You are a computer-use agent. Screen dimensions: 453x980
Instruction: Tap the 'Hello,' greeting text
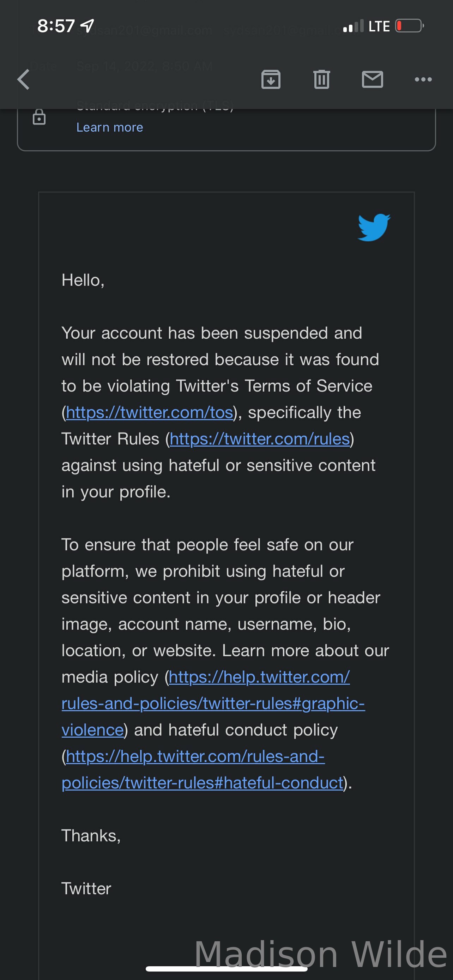point(83,280)
